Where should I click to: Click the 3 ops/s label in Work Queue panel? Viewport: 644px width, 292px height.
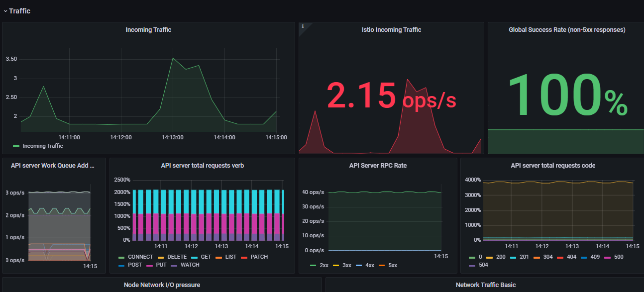click(15, 193)
